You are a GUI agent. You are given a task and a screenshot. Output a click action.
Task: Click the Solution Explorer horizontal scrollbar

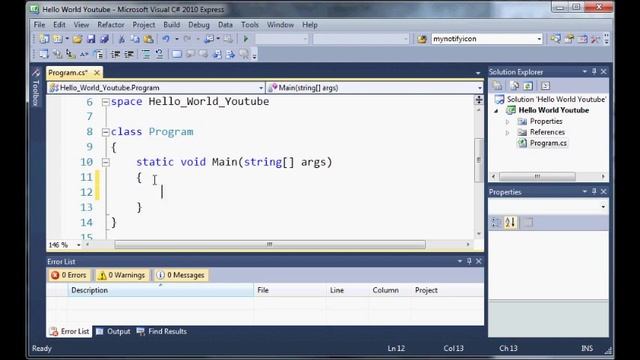click(x=537, y=176)
